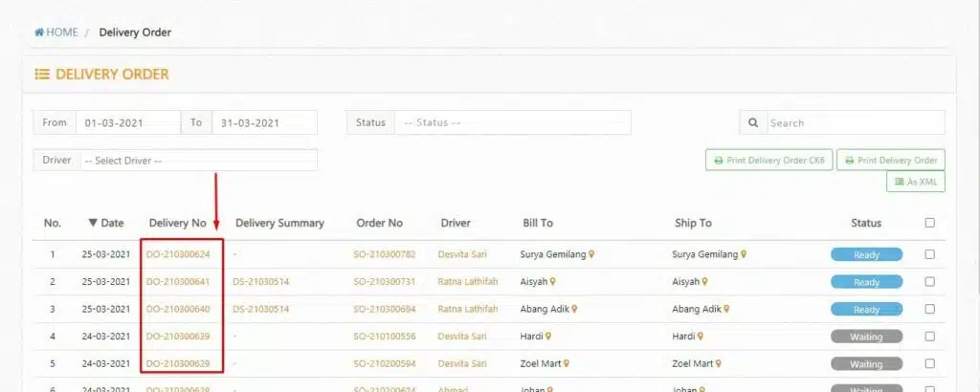
Task: Open delivery DO-210300624
Action: coord(178,254)
